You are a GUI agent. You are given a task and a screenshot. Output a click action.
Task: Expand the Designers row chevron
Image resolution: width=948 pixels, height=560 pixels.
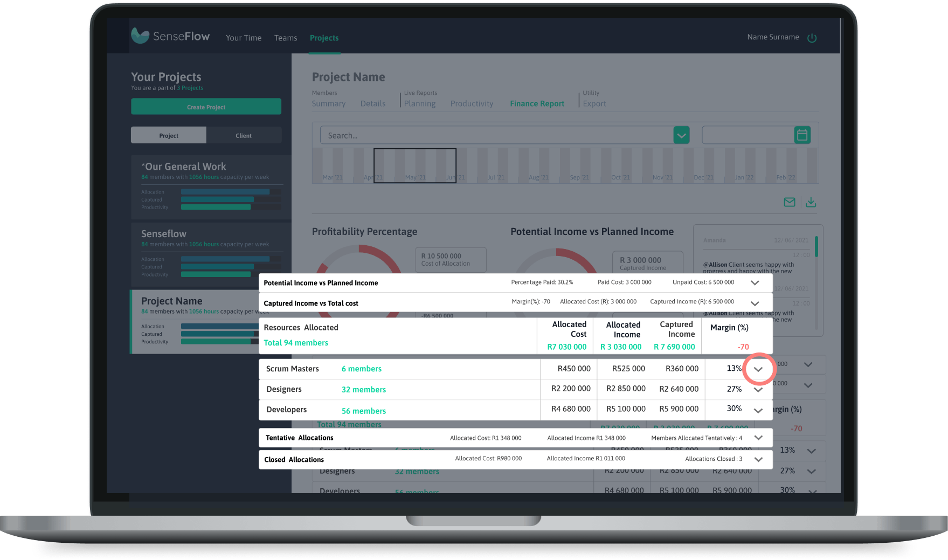[x=758, y=390]
